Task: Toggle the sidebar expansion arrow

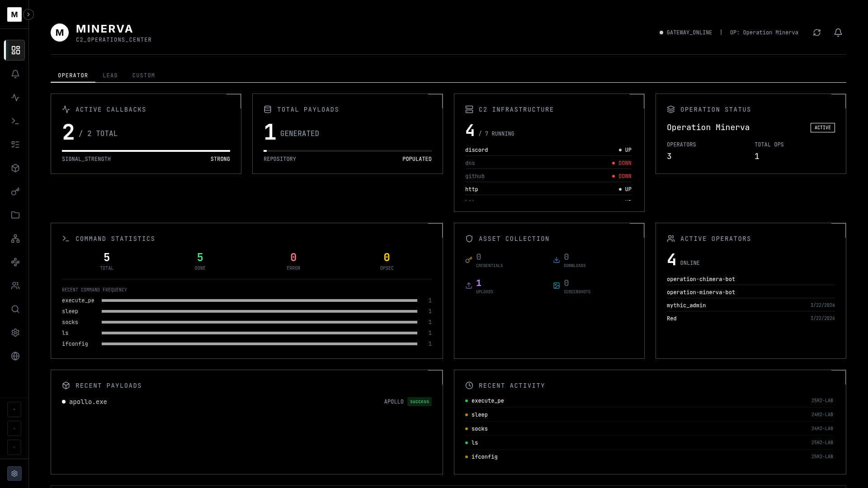Action: pyautogui.click(x=28, y=14)
